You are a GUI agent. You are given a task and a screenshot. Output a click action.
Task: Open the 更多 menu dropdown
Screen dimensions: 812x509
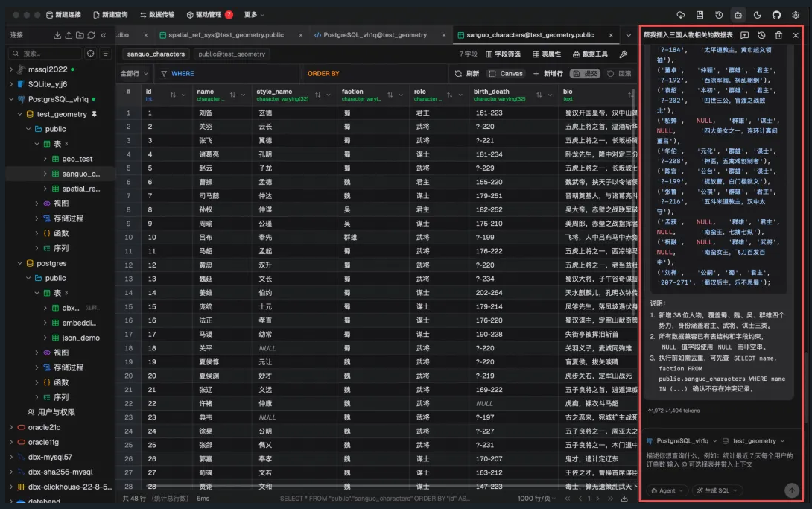coord(254,15)
